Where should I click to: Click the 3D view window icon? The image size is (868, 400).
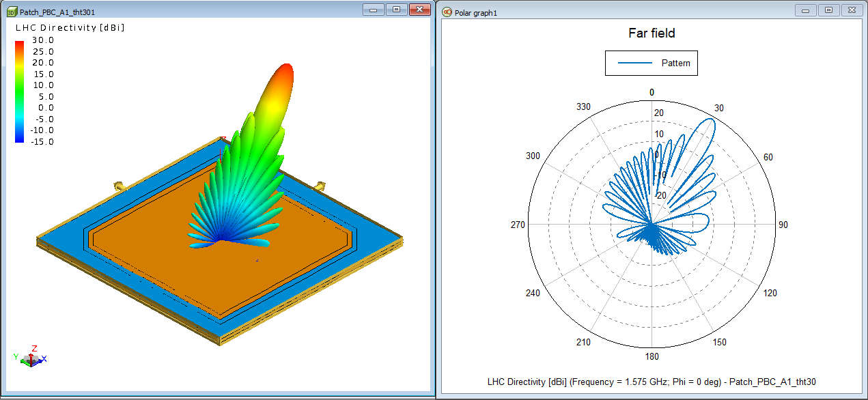[x=12, y=12]
